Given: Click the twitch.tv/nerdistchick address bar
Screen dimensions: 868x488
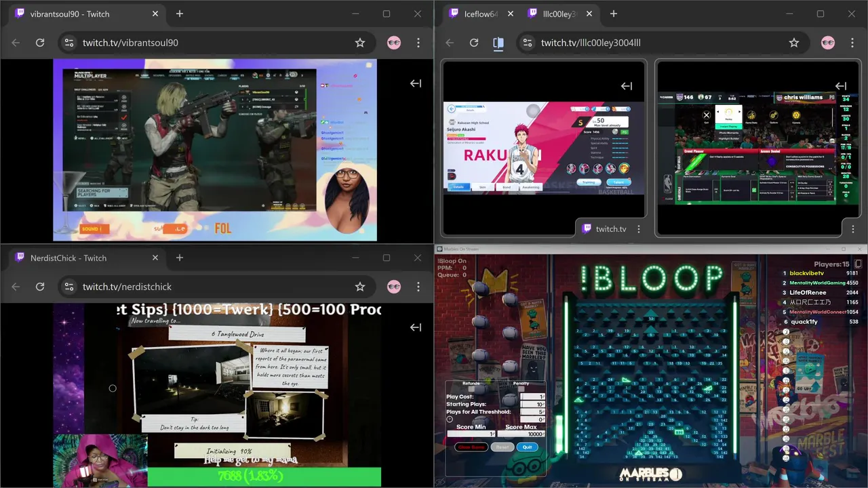Looking at the screenshot, I should (x=217, y=287).
